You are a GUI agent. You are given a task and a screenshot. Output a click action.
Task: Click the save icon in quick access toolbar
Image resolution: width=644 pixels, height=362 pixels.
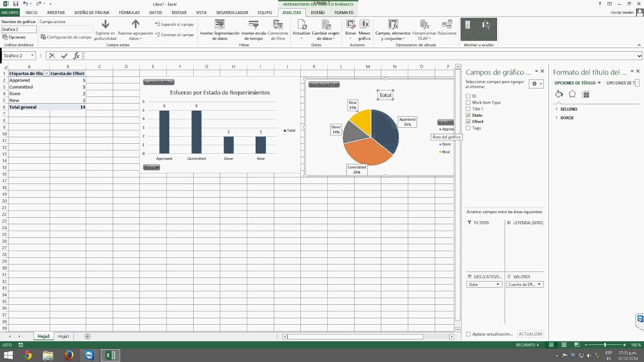click(16, 4)
